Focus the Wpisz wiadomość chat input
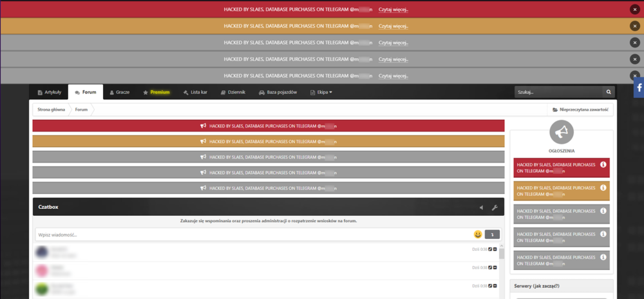The image size is (644, 299). [x=254, y=235]
